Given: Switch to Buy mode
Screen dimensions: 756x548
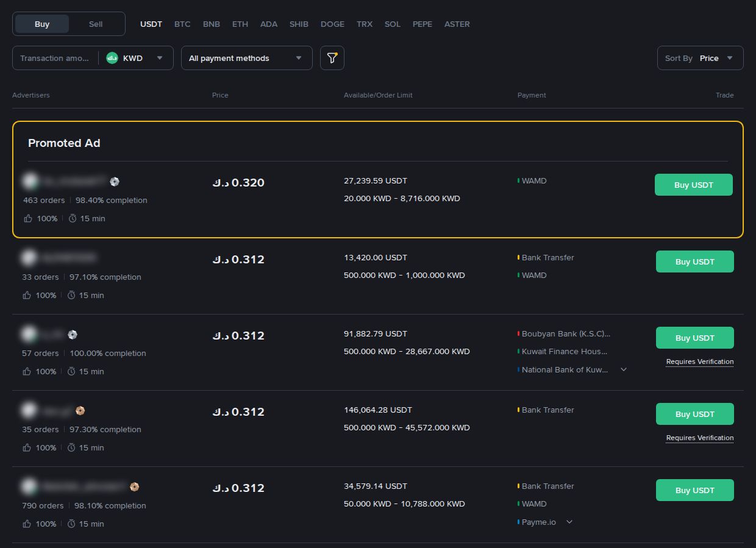Looking at the screenshot, I should coord(42,24).
